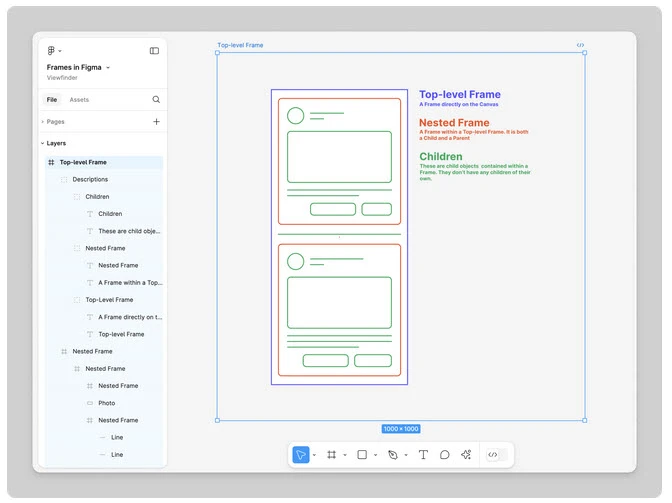Select 'These are child obje...' text layer
The image size is (672, 503).
tap(104, 231)
